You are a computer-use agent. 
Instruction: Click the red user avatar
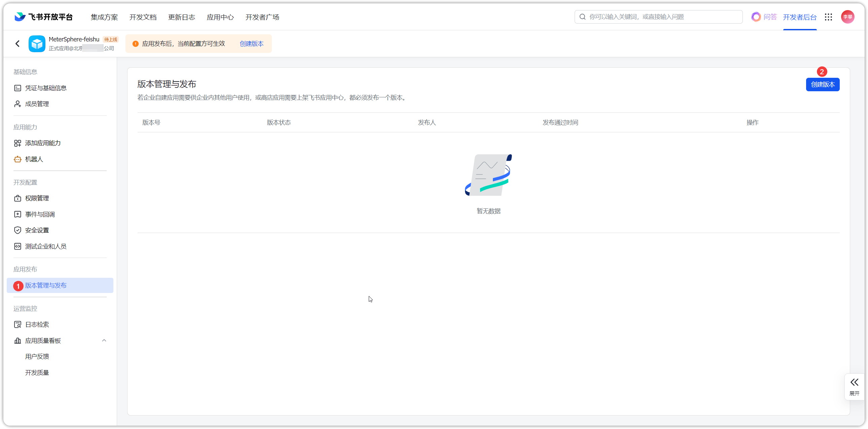847,17
